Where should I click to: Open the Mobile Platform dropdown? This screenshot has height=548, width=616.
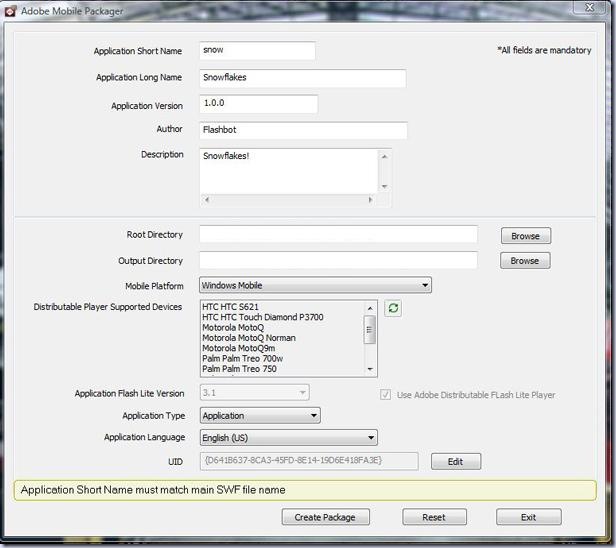pos(315,285)
